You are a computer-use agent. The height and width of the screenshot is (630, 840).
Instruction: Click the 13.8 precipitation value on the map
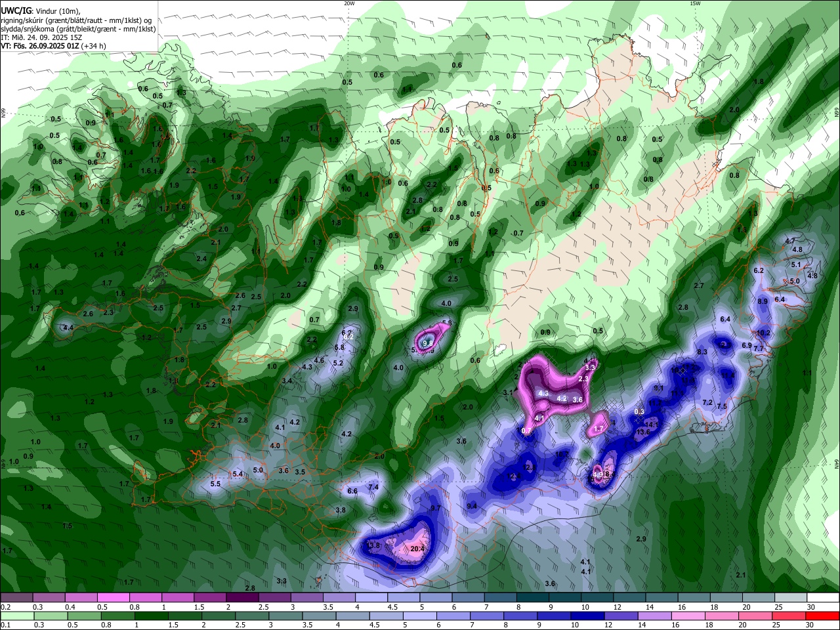tap(373, 546)
